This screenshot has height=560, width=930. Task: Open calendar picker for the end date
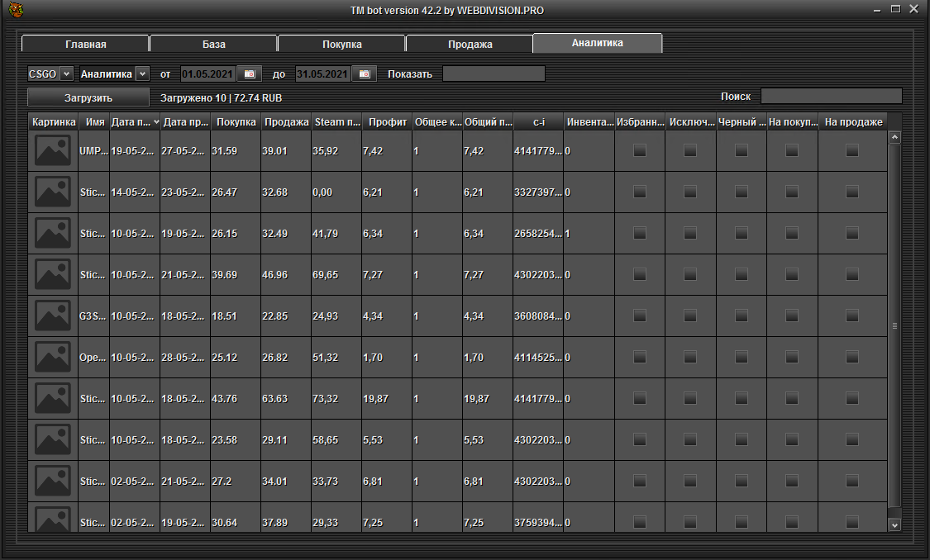(364, 74)
